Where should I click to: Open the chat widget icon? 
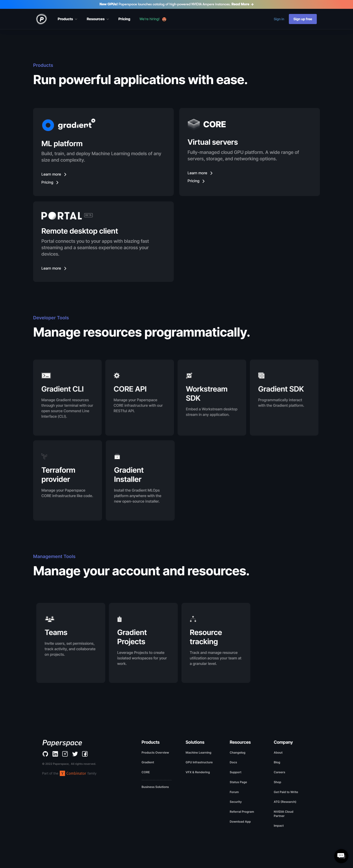[x=341, y=856]
